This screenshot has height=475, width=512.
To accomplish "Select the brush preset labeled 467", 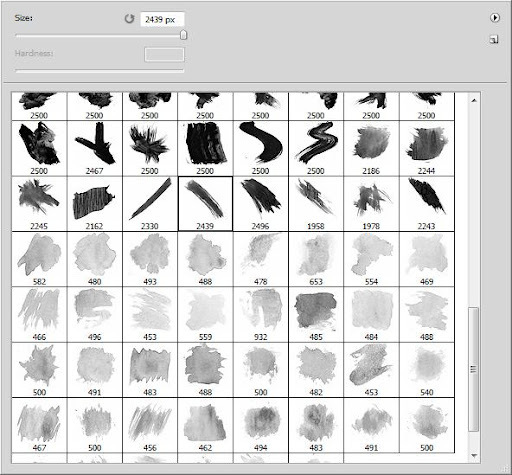I will point(39,425).
